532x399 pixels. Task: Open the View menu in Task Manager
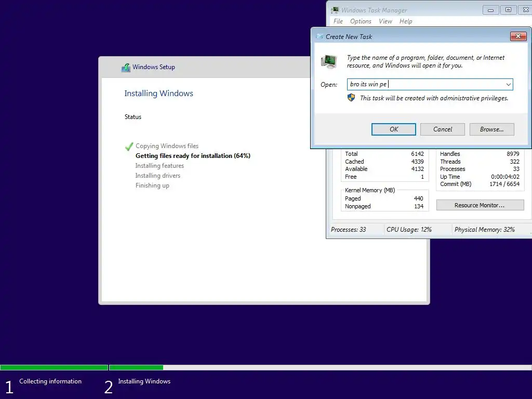point(385,21)
